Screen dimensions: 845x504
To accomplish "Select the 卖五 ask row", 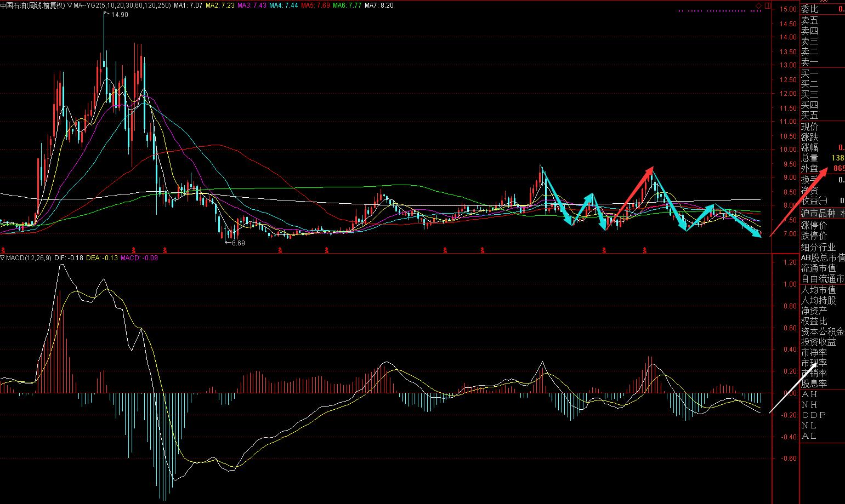I will [823, 21].
